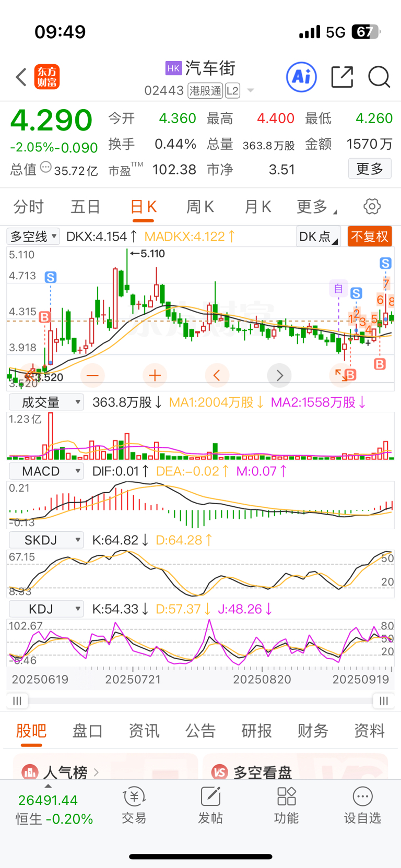Switch to the 五日 tab
Viewport: 401px width, 868px height.
coord(85,207)
